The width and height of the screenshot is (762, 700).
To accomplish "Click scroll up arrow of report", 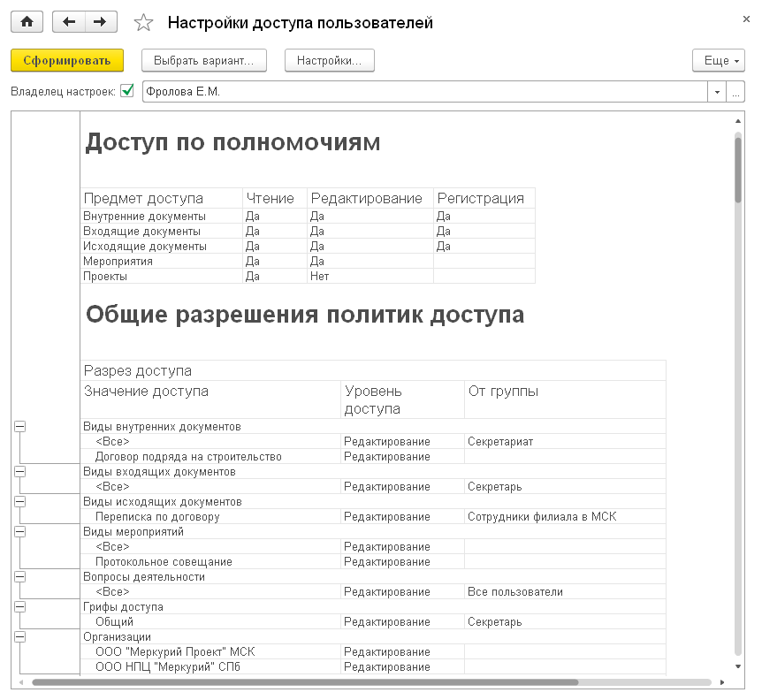I will pyautogui.click(x=738, y=121).
